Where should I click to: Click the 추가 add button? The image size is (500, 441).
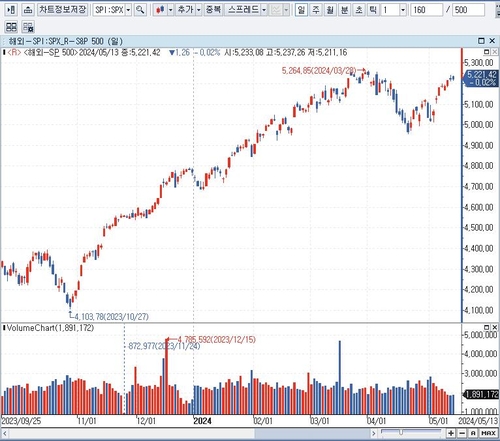coord(185,10)
